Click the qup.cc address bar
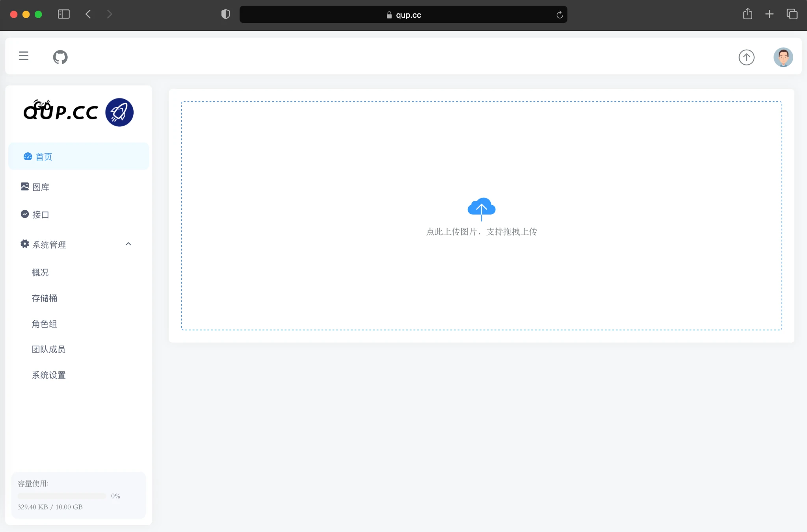Screen dimensions: 807x532 pos(403,15)
